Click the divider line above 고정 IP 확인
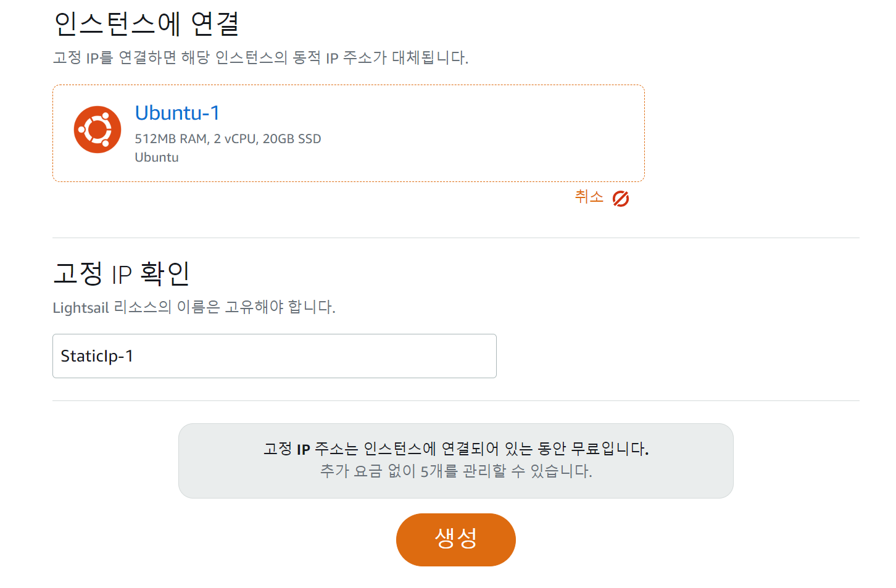Viewport: 896px width, 588px height. (456, 238)
